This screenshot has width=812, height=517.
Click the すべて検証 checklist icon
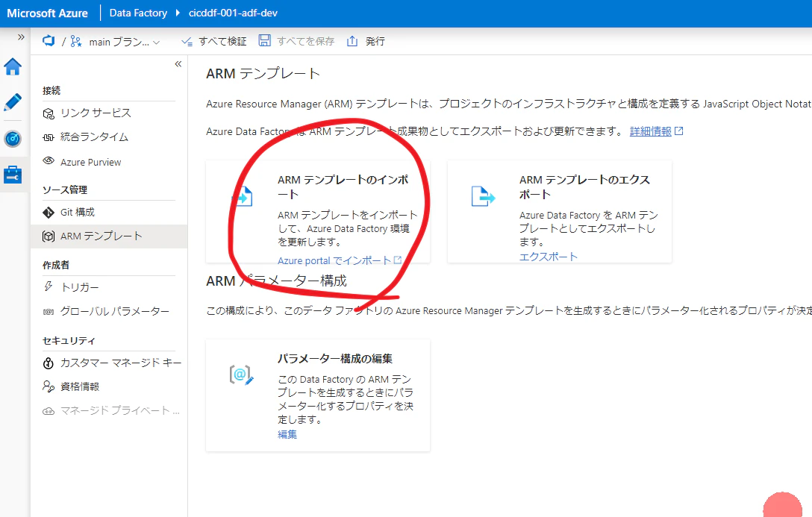tap(187, 41)
